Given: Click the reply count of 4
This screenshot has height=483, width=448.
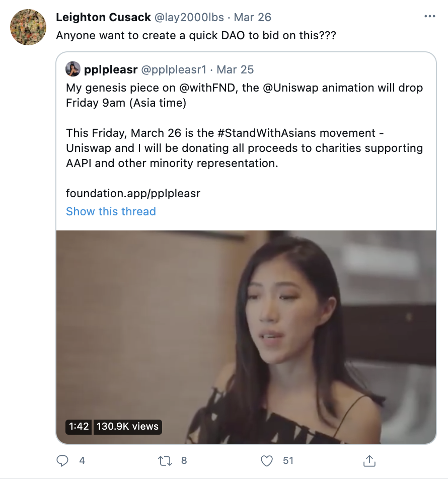Looking at the screenshot, I should click(x=82, y=461).
